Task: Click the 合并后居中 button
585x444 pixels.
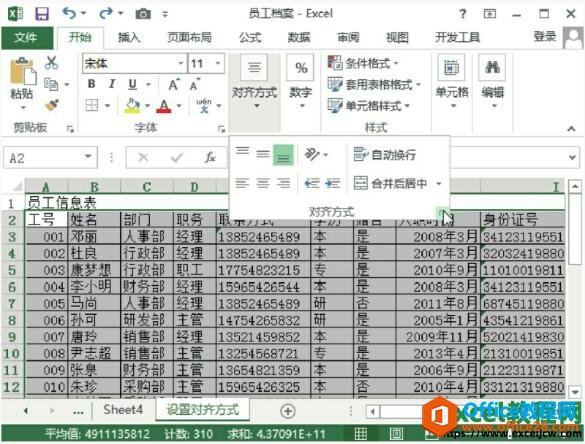Action: point(390,184)
